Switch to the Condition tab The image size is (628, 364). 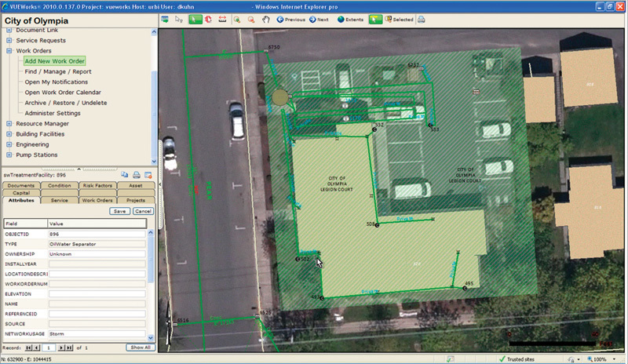[x=59, y=185]
